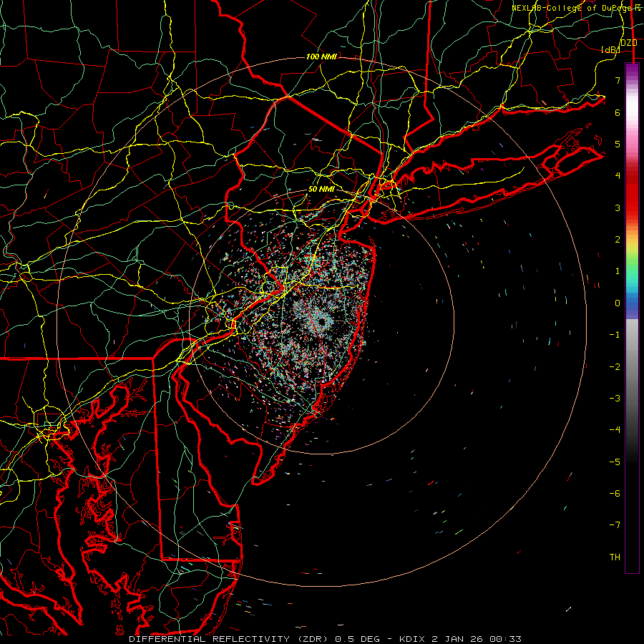
Task: Click the 5 value on the color scale
Action: (618, 144)
